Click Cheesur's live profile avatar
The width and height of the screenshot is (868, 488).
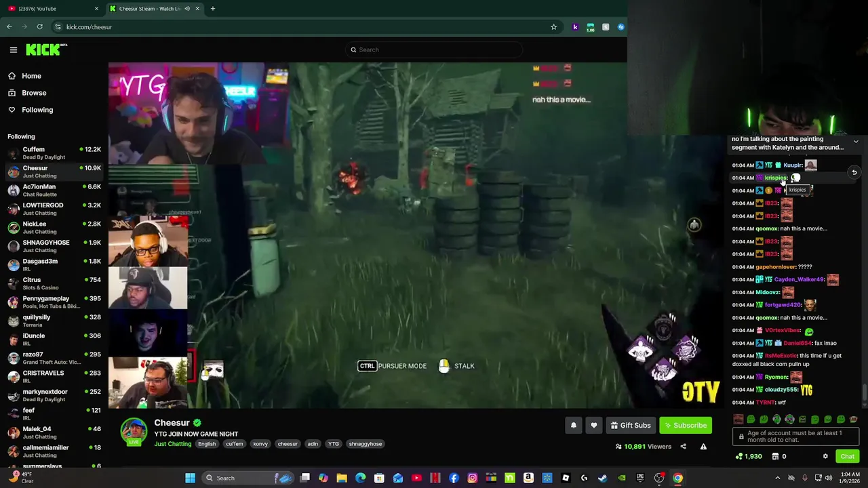(x=134, y=432)
